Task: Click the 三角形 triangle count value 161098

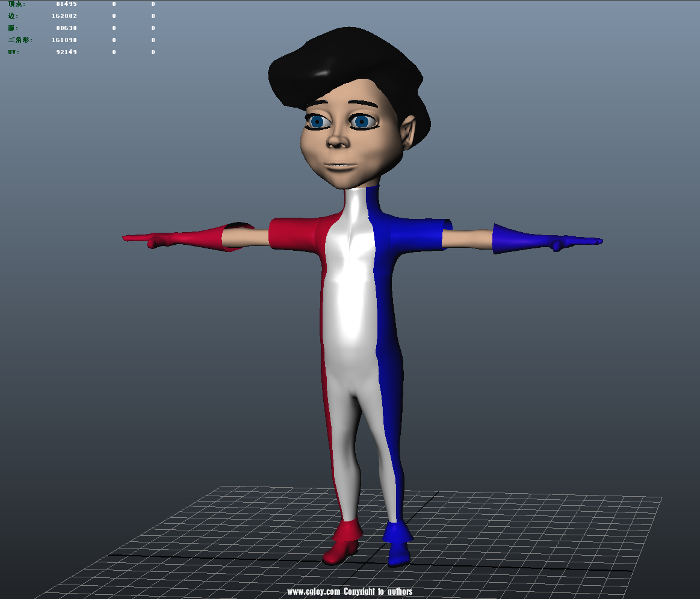Action: (65, 40)
